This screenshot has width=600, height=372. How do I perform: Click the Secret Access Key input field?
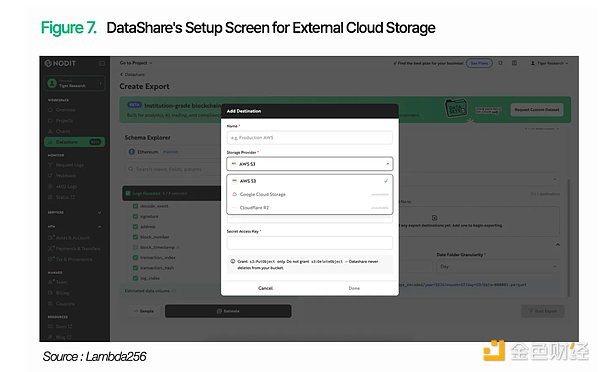pyautogui.click(x=310, y=243)
